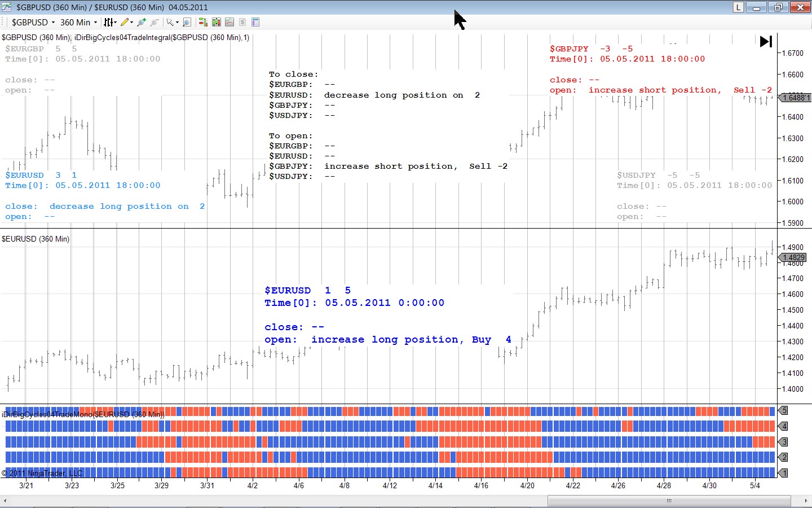The width and height of the screenshot is (812, 508).
Task: Click the scrollbar right arrow
Action: tap(806, 501)
